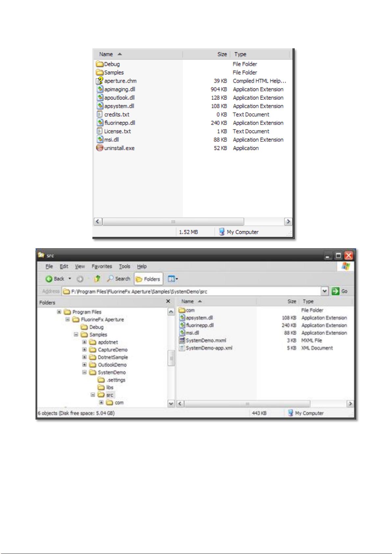This screenshot has height=554, width=392.
Task: Select msi.dll icon in upper file list
Action: click(x=100, y=139)
